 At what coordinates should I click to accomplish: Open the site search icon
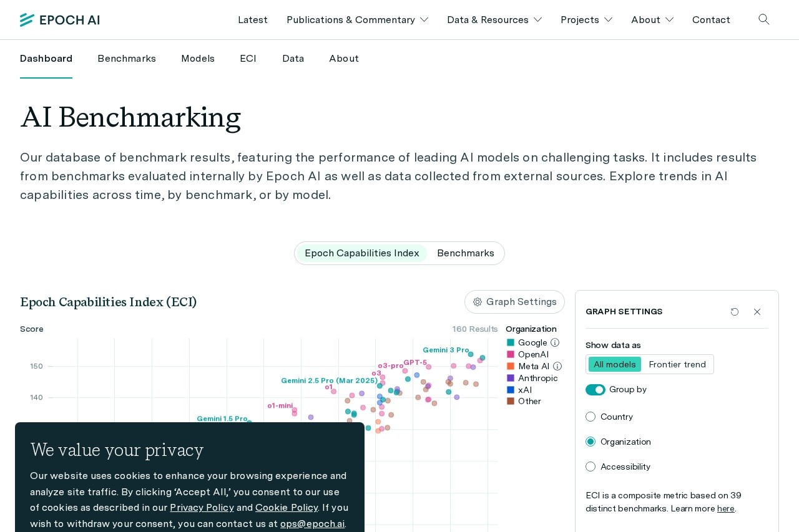[764, 19]
